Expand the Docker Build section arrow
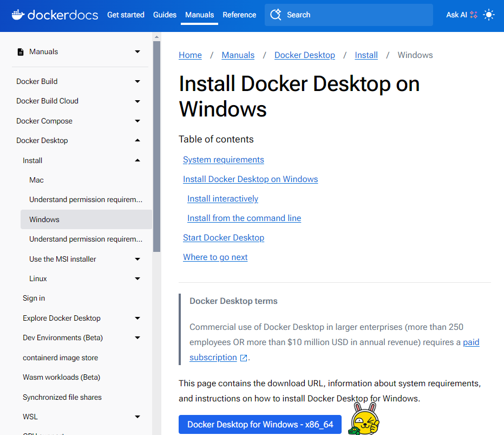Image resolution: width=504 pixels, height=435 pixels. 138,81
